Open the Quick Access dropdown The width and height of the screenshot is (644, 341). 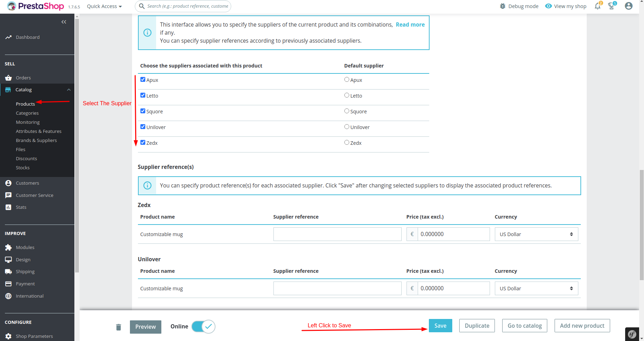click(104, 6)
